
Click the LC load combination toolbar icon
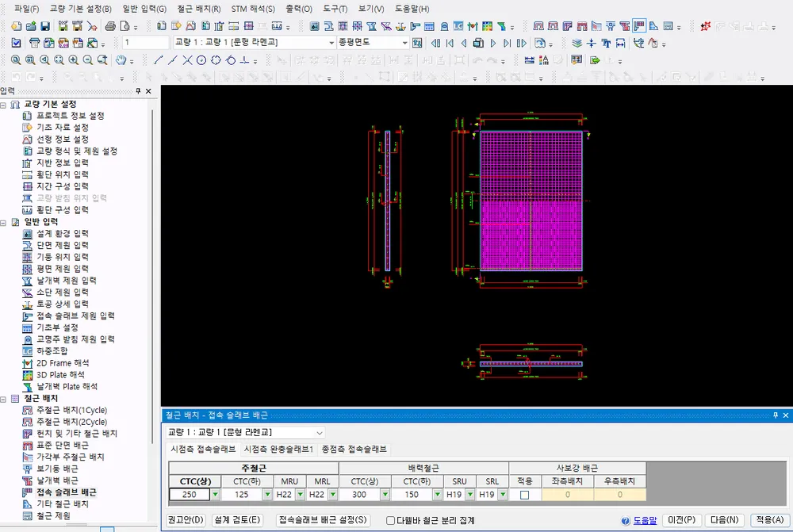tap(458, 26)
